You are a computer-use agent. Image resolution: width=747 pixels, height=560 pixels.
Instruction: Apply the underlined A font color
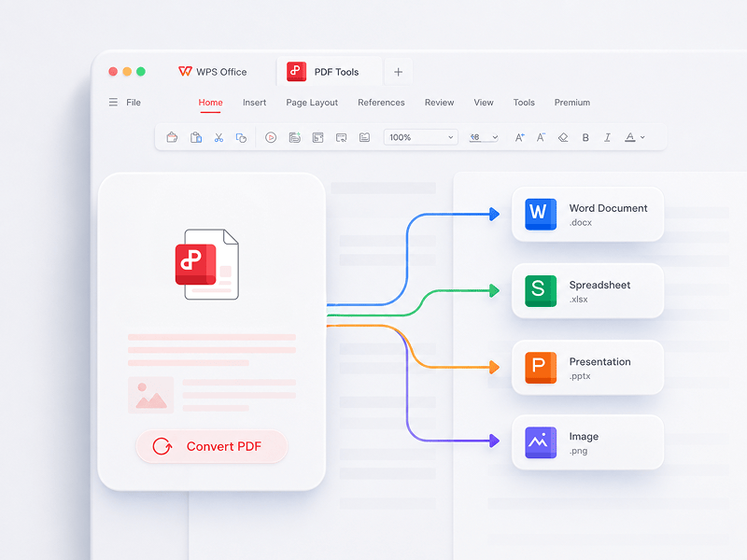click(629, 137)
